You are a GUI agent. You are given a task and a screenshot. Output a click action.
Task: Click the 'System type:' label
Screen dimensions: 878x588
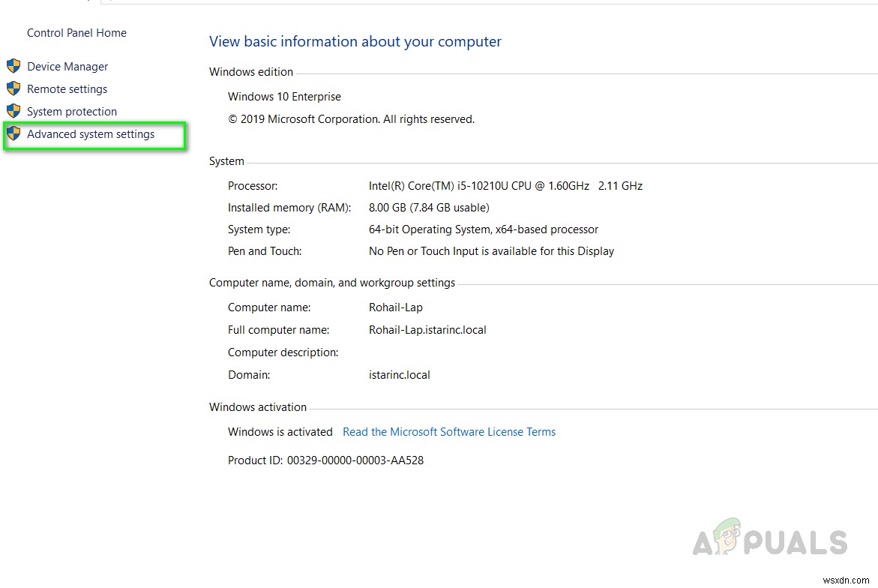[259, 229]
